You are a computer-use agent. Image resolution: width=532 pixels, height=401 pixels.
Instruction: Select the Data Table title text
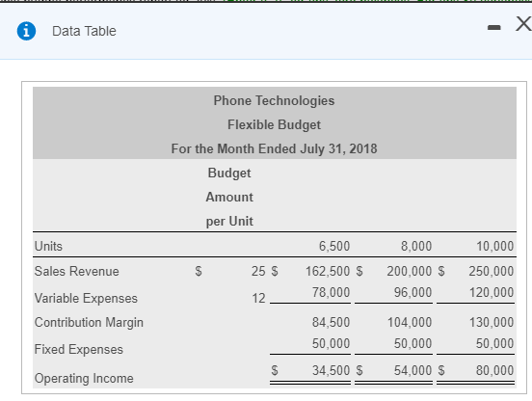[x=84, y=31]
